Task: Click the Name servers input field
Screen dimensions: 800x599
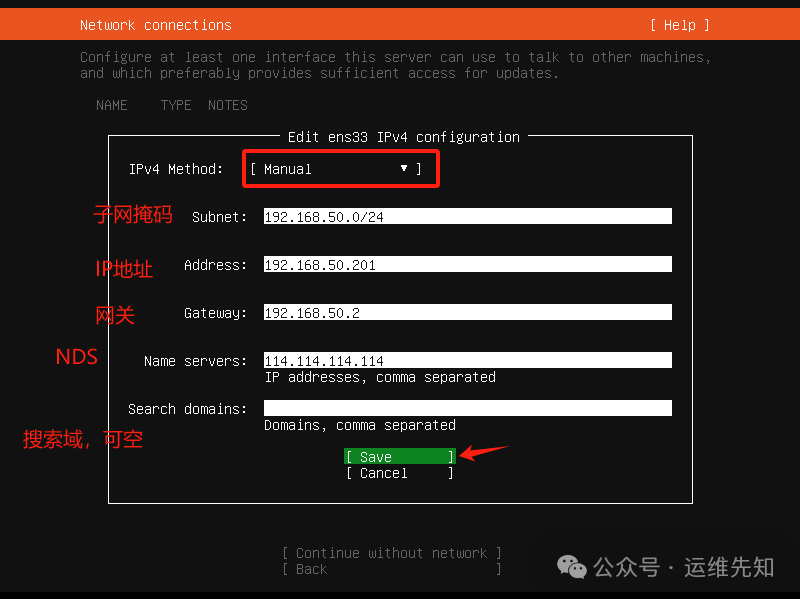Action: point(467,360)
